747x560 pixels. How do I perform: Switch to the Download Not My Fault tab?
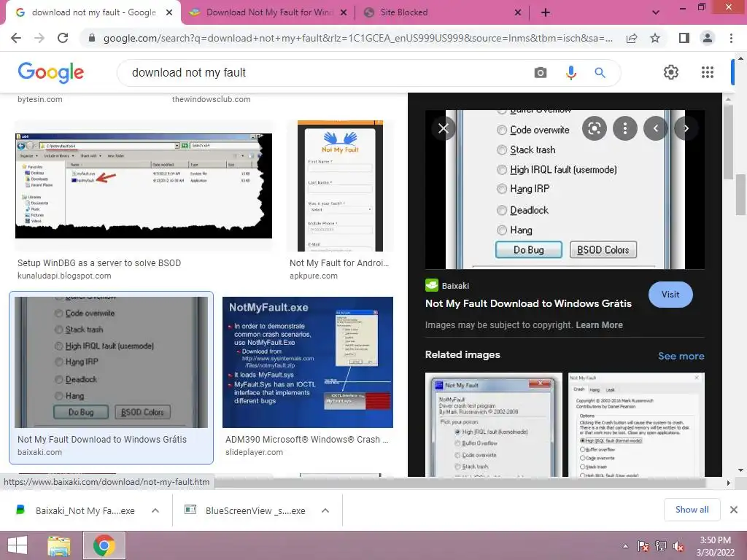point(269,12)
